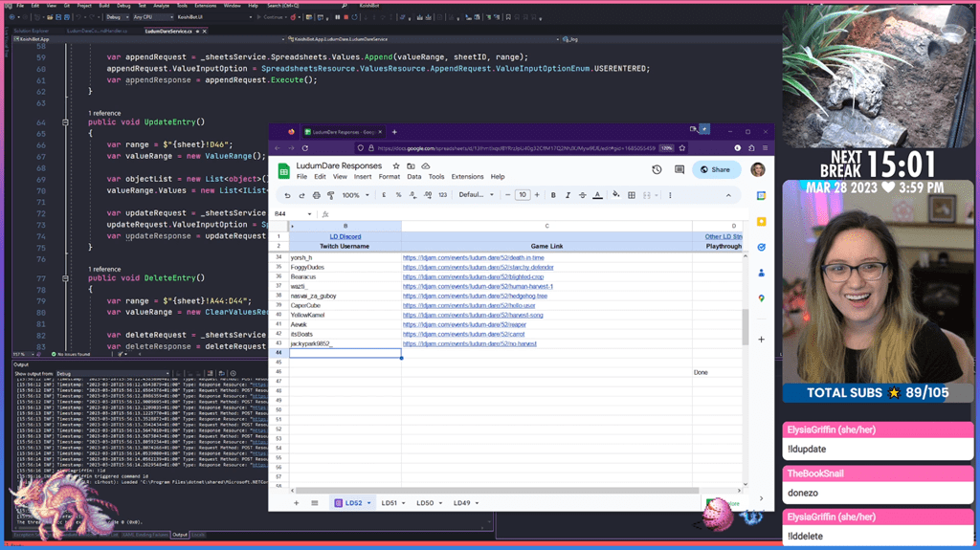Bookmark this page with the Firefox star
This screenshot has width=980, height=550.
tap(681, 148)
